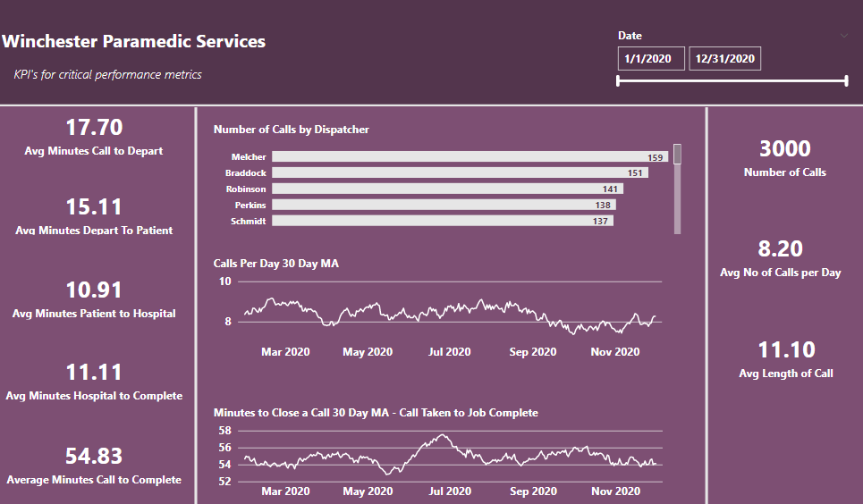863x504 pixels.
Task: Click the Avg Minutes Call to Depart card
Action: point(94,137)
